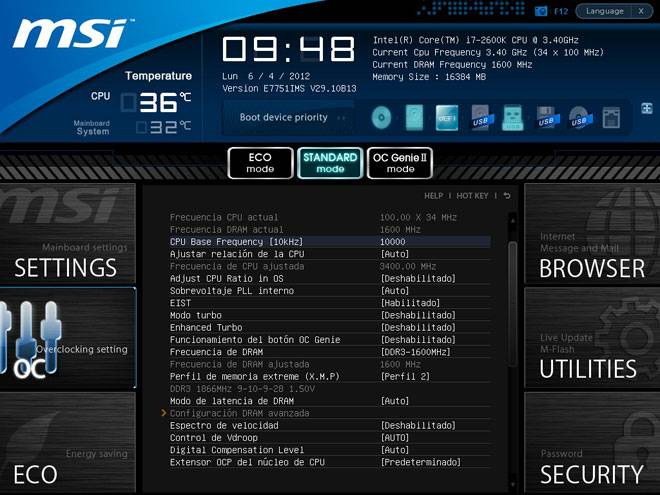Click Frecuencia de DRAM ajustada row
This screenshot has width=660, height=495.
330,365
